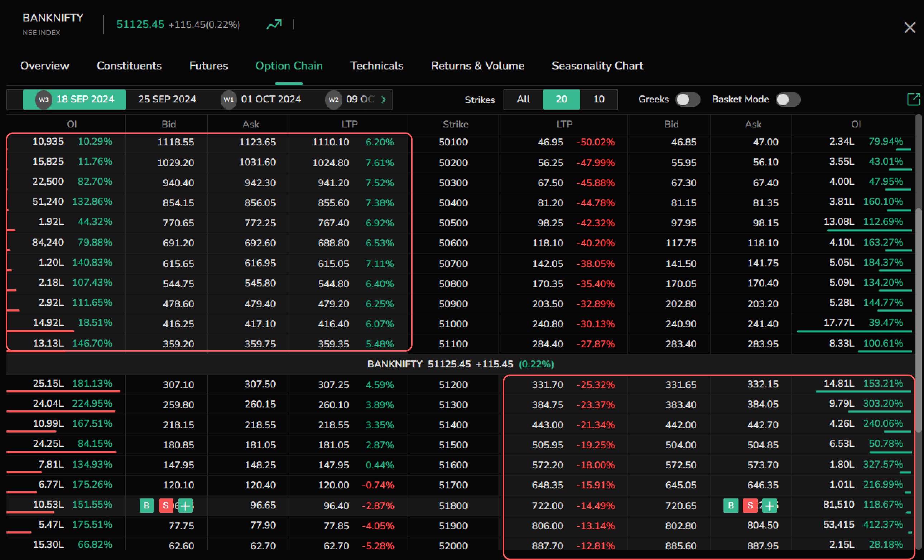Select the 18 SEP 2024 expiry
The height and width of the screenshot is (560, 924).
[74, 99]
